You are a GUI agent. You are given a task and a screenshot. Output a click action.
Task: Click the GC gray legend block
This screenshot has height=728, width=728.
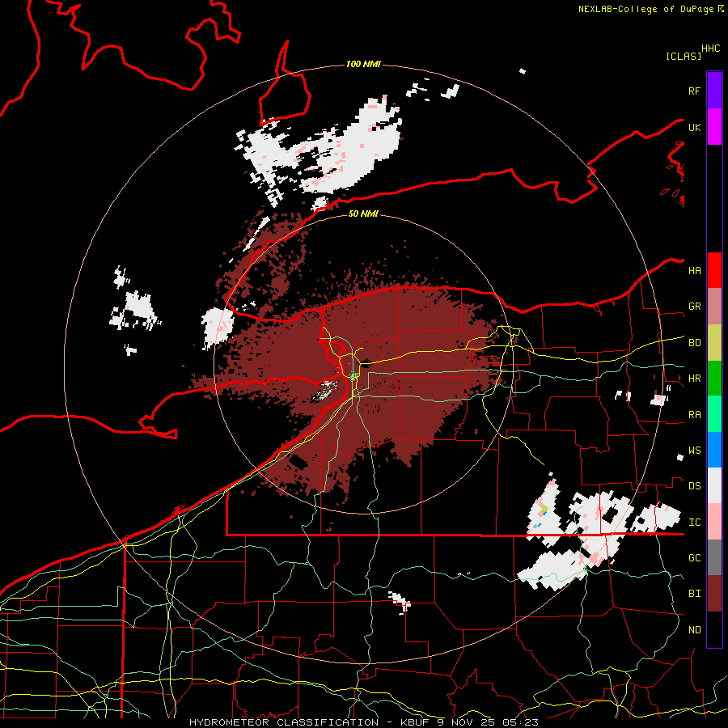click(x=714, y=557)
